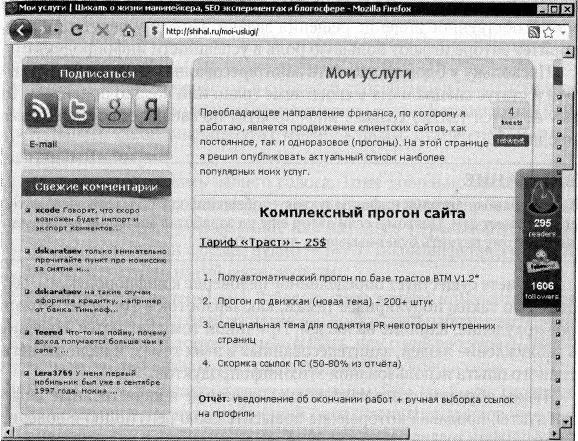This screenshot has height=441, width=578.
Task: Open the Yandex subscribe icon
Action: pos(151,110)
